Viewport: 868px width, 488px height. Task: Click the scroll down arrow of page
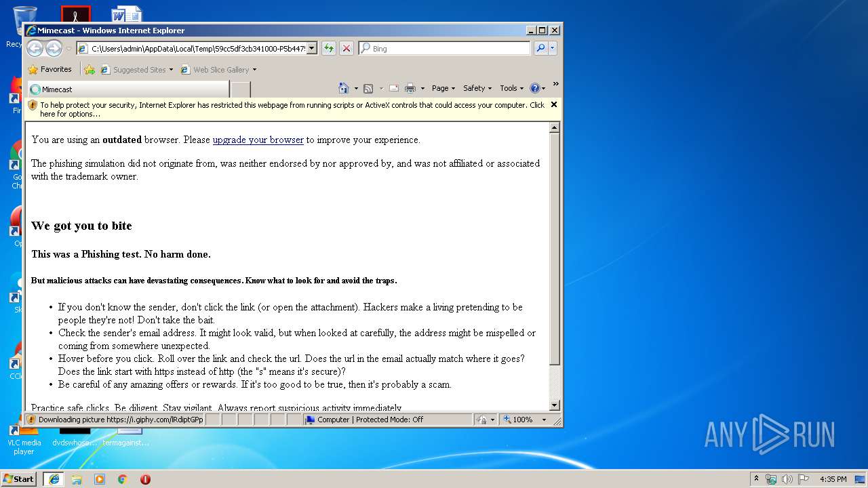[554, 405]
